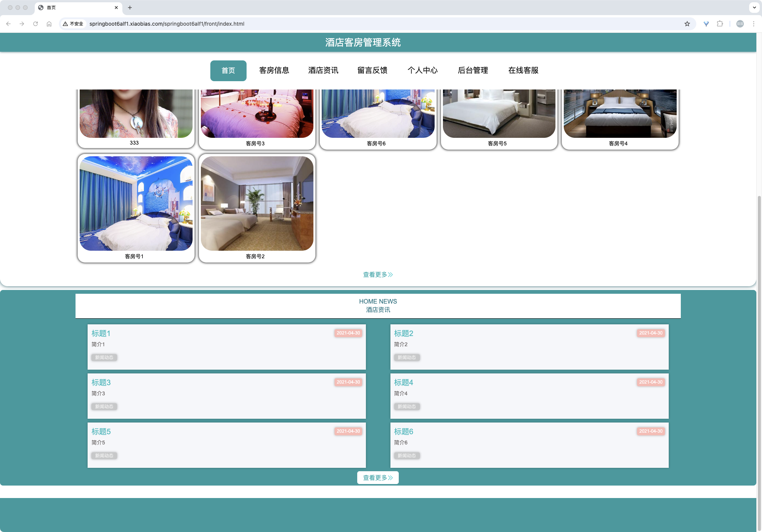Click the 2021-04-30 date badge on 标题3
This screenshot has height=532, width=762.
348,382
